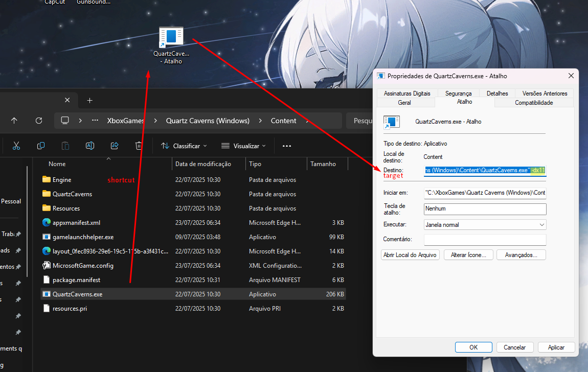588x372 pixels.
Task: Click OK in the properties dialog
Action: (473, 347)
